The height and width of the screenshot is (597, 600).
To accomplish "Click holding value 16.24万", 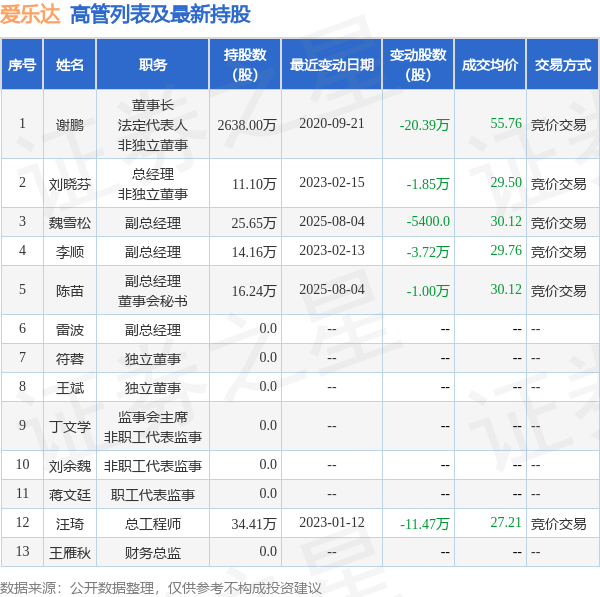I will tap(254, 291).
